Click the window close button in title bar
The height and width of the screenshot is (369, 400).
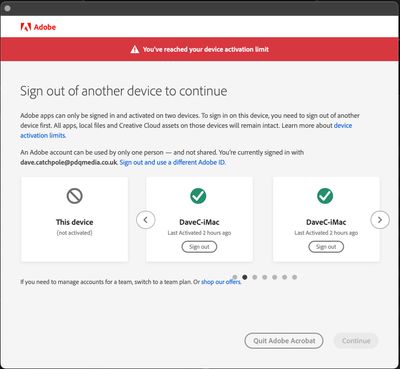pyautogui.click(x=8, y=9)
